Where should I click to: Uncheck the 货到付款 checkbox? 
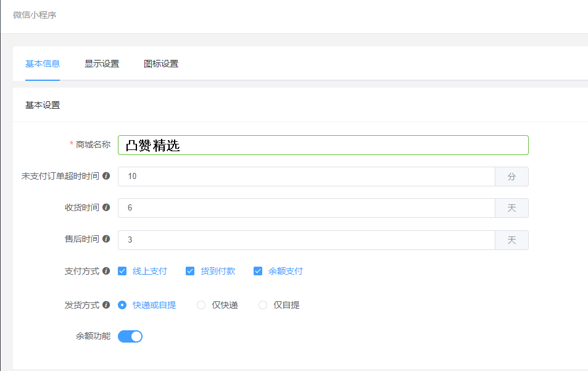[190, 271]
